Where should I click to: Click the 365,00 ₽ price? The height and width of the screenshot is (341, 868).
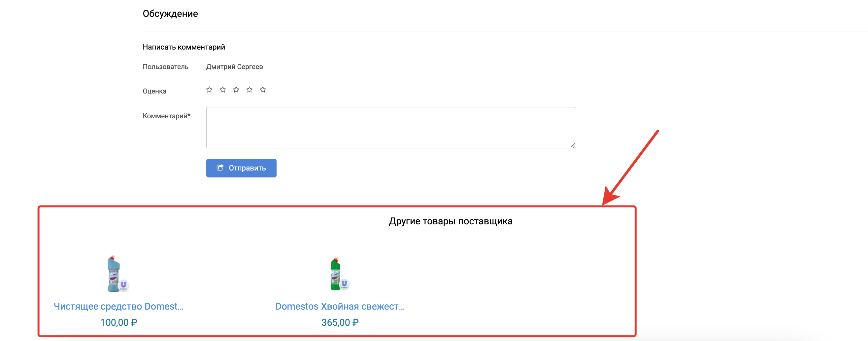pyautogui.click(x=340, y=322)
